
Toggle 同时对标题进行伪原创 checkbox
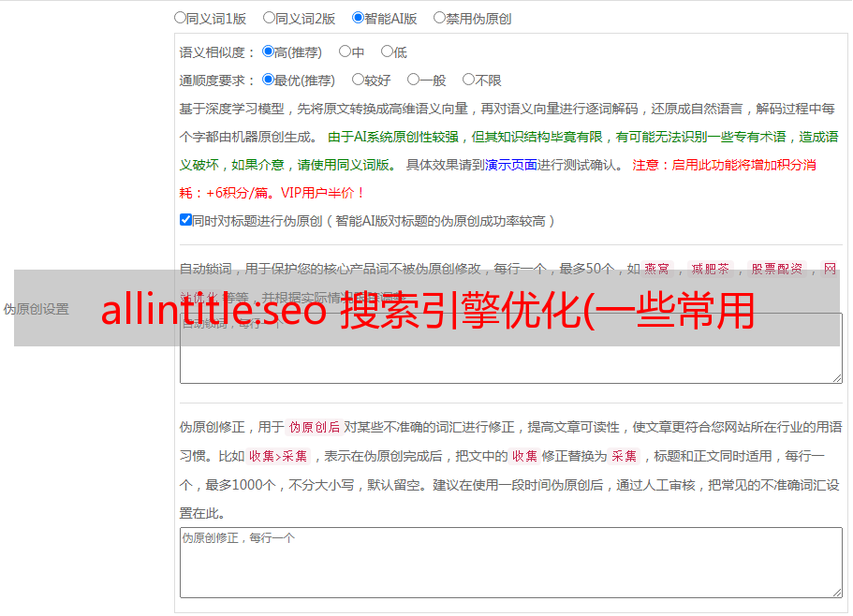[x=185, y=220]
